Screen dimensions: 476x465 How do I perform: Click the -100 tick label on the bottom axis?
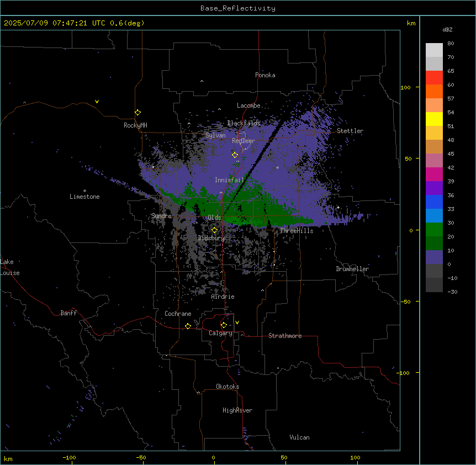pyautogui.click(x=69, y=457)
